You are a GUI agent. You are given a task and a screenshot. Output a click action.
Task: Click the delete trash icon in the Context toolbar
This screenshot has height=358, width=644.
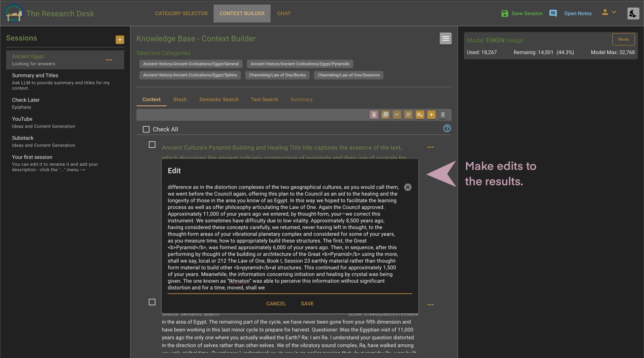point(374,115)
